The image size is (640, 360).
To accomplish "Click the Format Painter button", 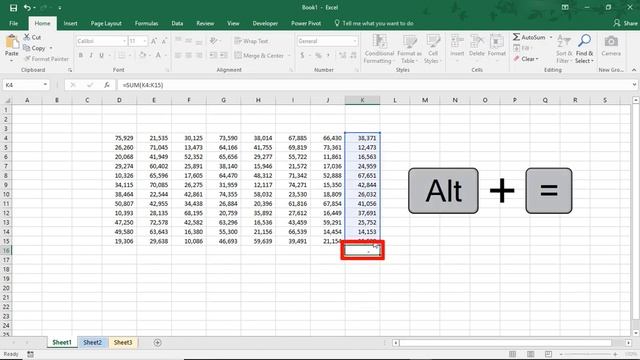I will [46, 59].
